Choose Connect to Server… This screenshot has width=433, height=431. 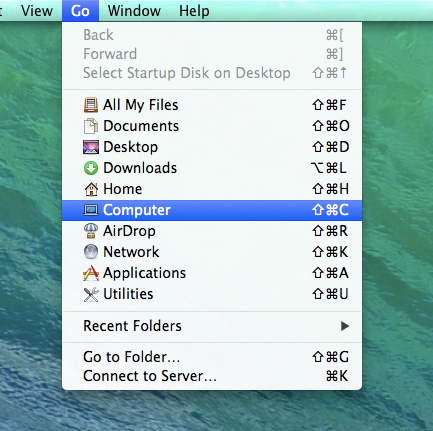(x=212, y=376)
